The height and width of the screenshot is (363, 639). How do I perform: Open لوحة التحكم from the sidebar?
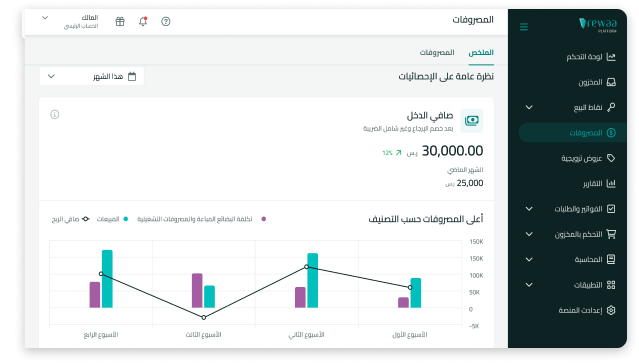pyautogui.click(x=591, y=57)
